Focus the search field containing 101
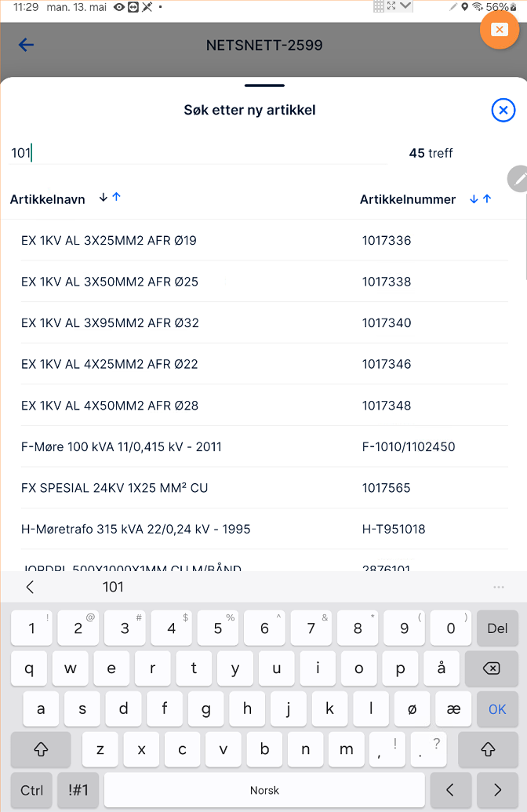The height and width of the screenshot is (812, 527). (x=196, y=153)
